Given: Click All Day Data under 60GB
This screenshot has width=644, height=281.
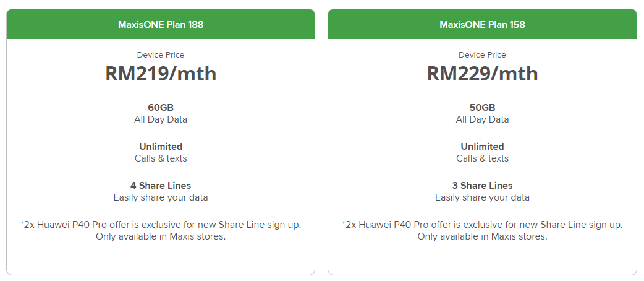Looking at the screenshot, I should click(x=161, y=119).
